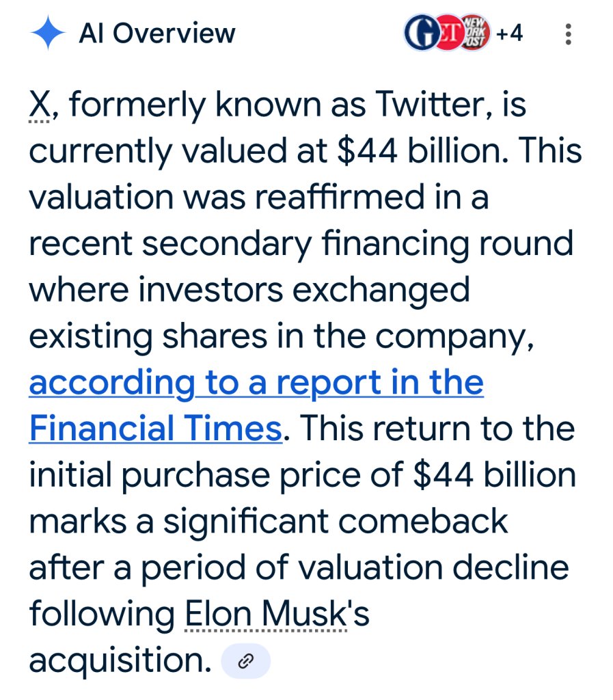Click the final word 'acquisition.'

[x=120, y=660]
